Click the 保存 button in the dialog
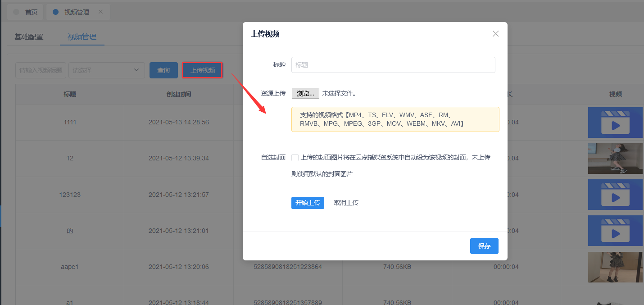The image size is (644, 305). pos(484,246)
